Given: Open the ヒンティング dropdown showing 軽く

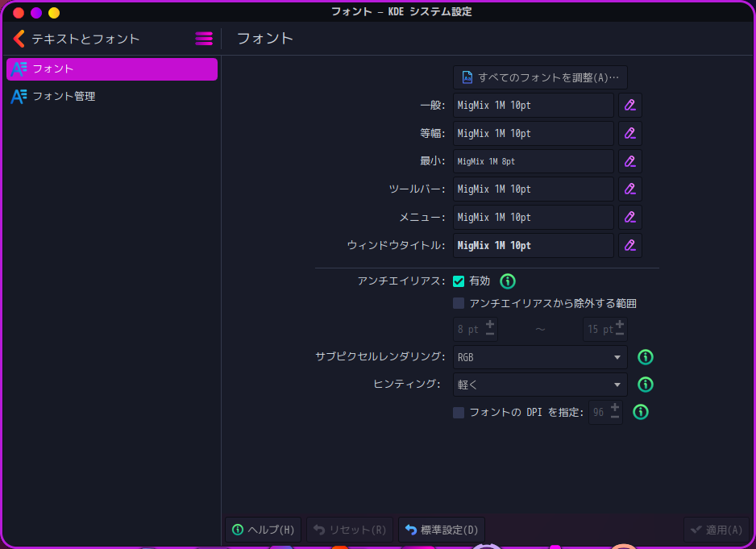Looking at the screenshot, I should [539, 385].
